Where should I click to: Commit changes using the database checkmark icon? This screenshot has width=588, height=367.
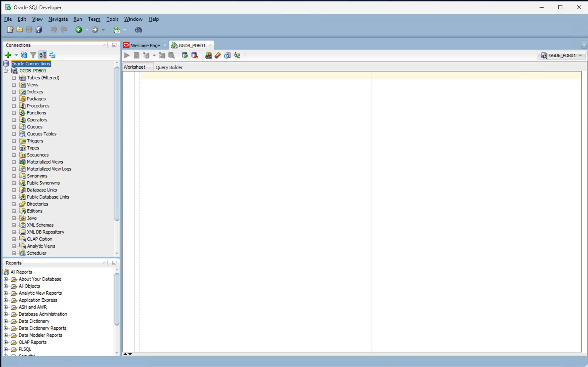pos(185,55)
